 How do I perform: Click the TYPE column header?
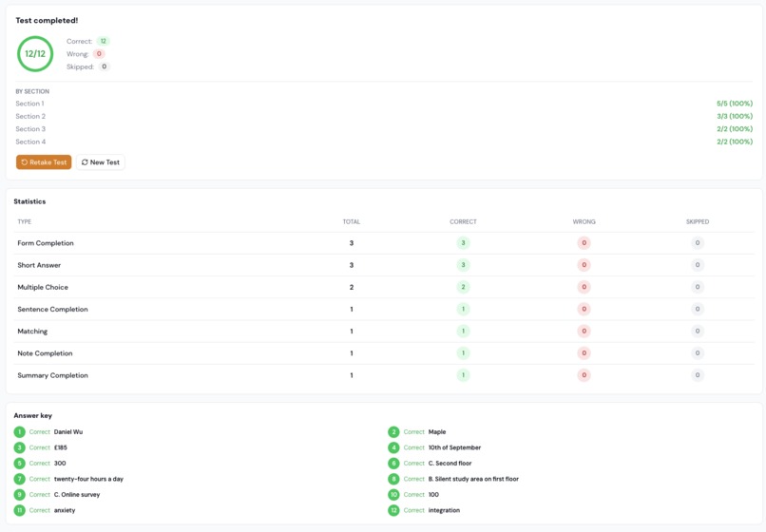coord(25,221)
